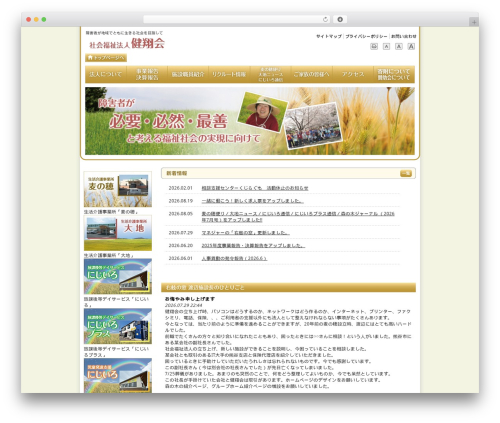The image size is (500, 423).
Task: Click the 健翔会 site logo
Action: [127, 44]
